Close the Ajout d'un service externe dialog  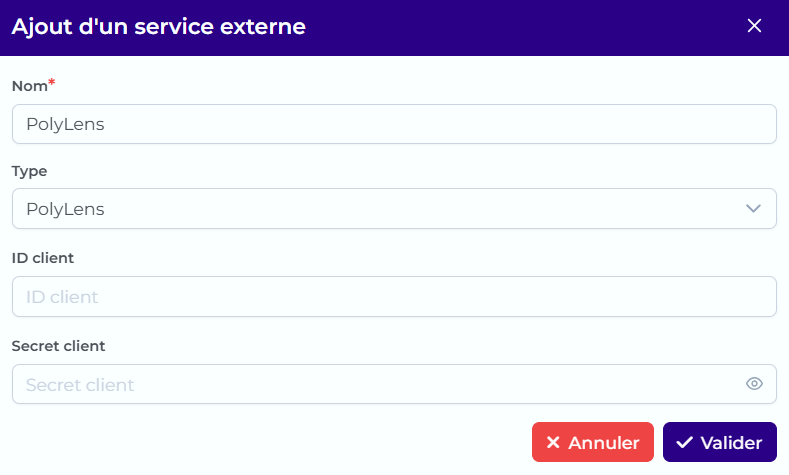754,26
